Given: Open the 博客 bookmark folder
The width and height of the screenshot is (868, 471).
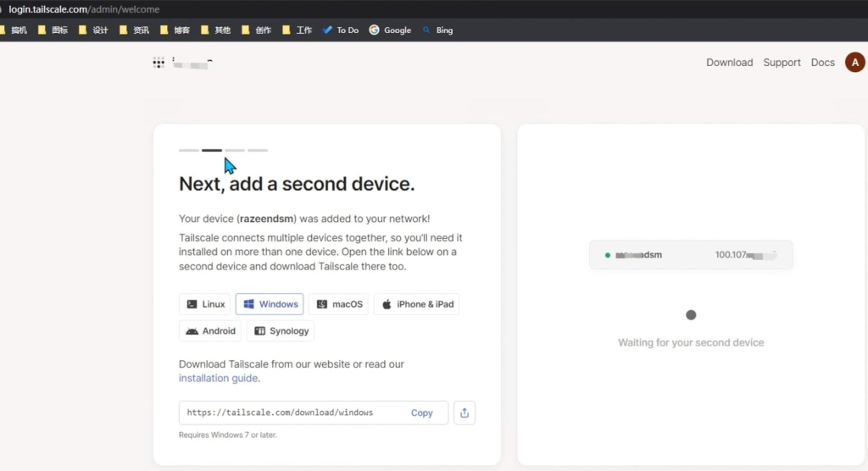Looking at the screenshot, I should [x=175, y=30].
